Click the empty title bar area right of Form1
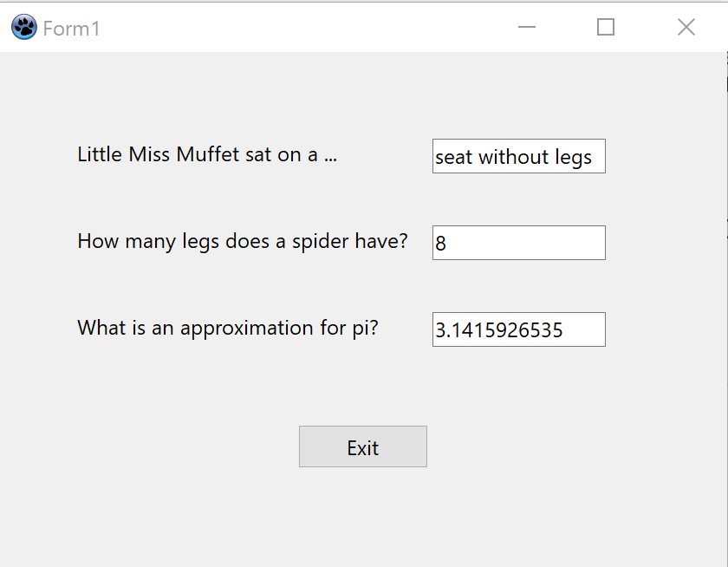 pos(303,28)
